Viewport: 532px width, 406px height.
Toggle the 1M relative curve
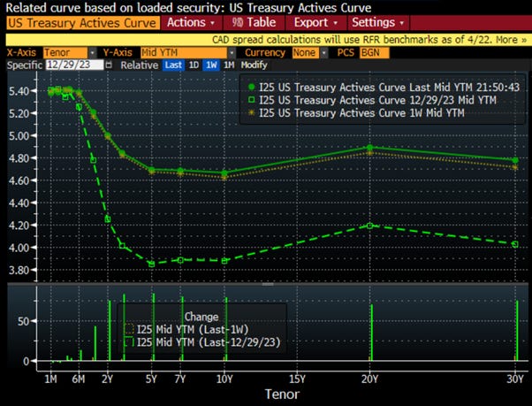(x=229, y=65)
